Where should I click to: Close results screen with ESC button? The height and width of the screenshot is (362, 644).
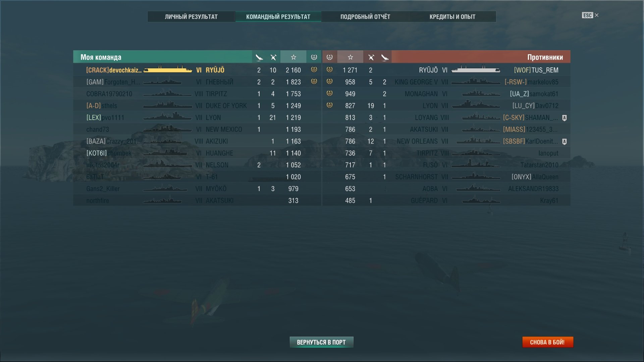tap(590, 15)
